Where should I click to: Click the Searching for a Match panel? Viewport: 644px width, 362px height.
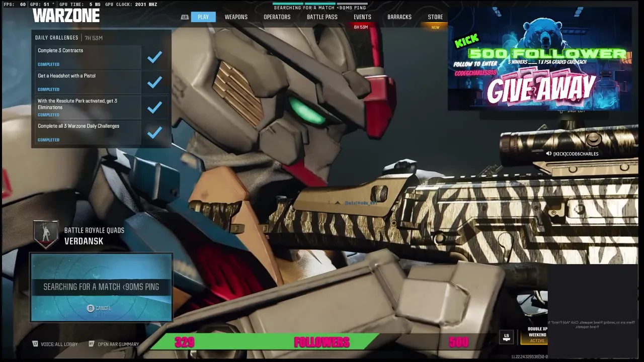[101, 287]
